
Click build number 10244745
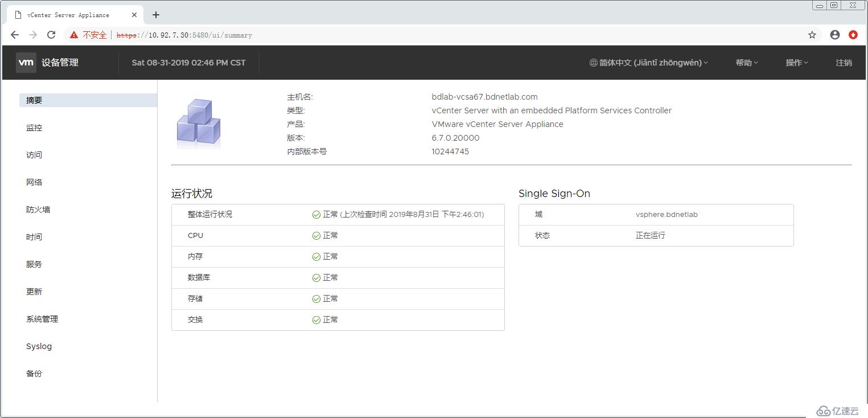pos(450,151)
